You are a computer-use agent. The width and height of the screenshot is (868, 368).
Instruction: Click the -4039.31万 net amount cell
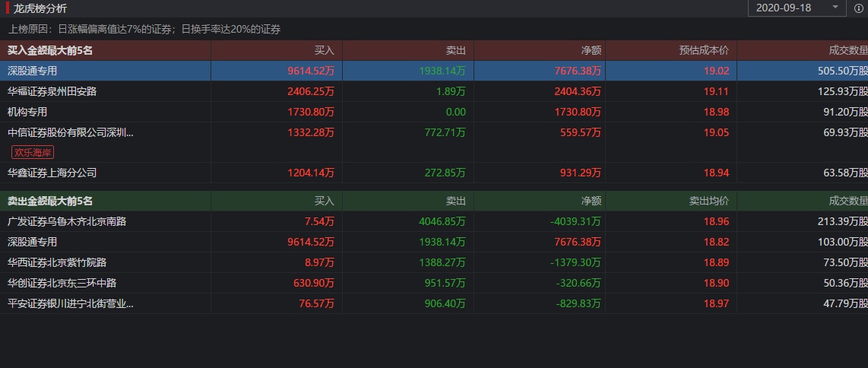tap(575, 221)
